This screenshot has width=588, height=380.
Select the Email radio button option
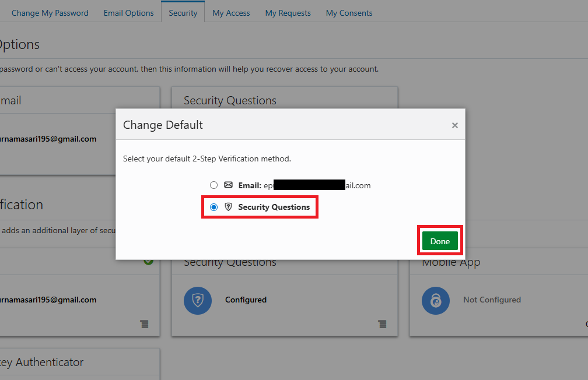pos(213,185)
